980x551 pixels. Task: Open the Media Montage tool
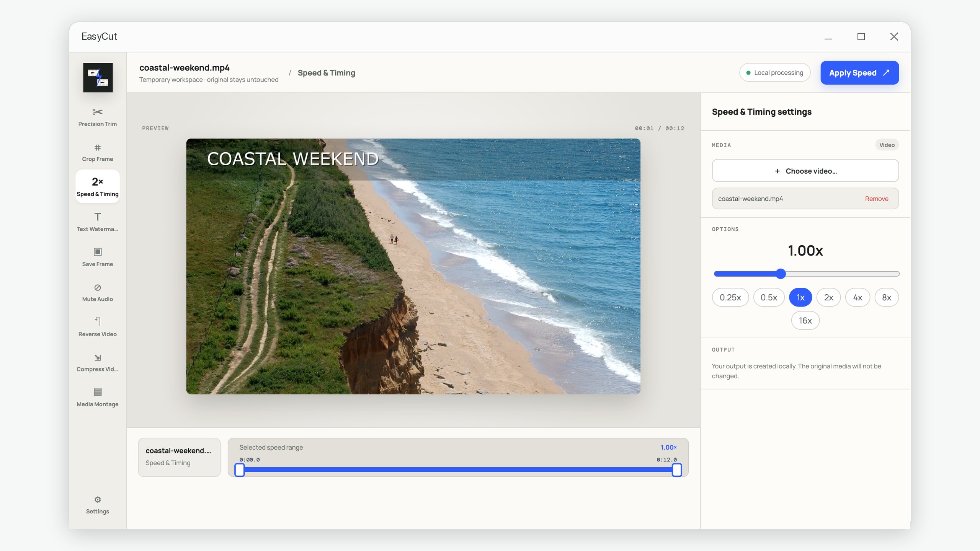click(x=97, y=397)
